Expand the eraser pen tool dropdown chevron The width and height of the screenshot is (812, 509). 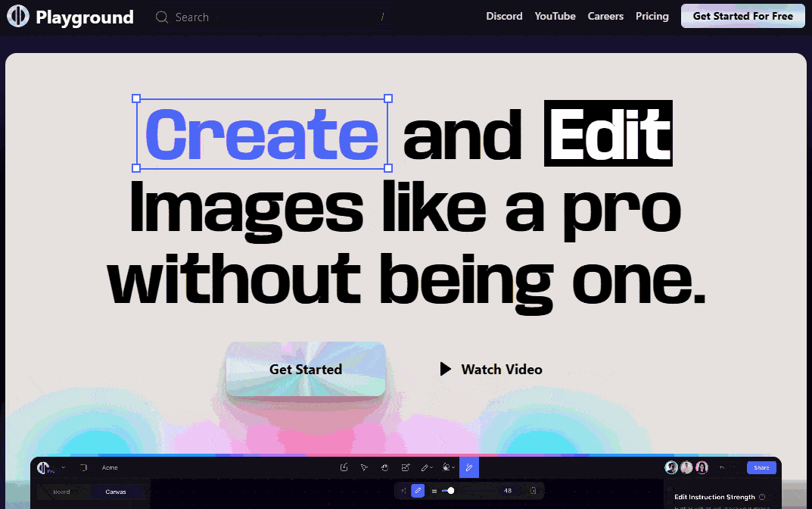(x=431, y=468)
